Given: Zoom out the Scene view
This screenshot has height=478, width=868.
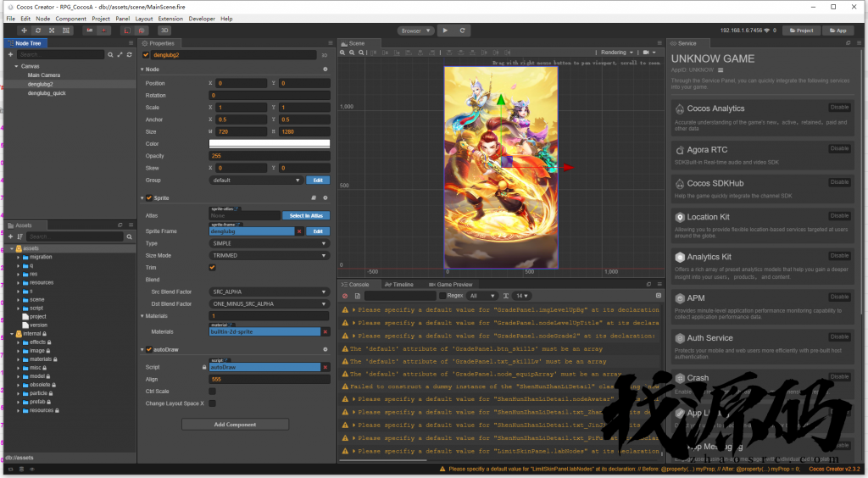Looking at the screenshot, I should [352, 53].
